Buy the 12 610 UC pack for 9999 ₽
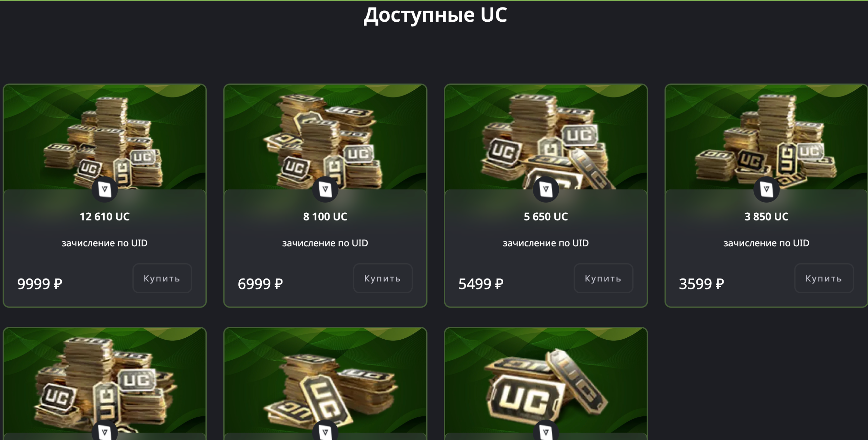Image resolution: width=868 pixels, height=440 pixels. point(162,278)
